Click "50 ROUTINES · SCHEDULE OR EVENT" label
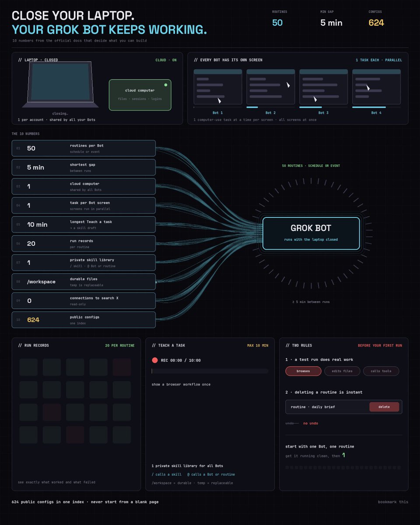420x525 pixels. point(311,166)
